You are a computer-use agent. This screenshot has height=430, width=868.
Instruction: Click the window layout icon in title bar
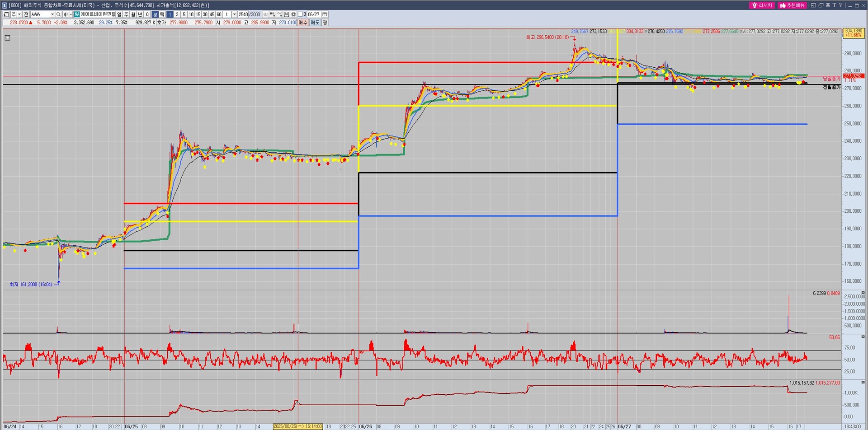tap(813, 5)
